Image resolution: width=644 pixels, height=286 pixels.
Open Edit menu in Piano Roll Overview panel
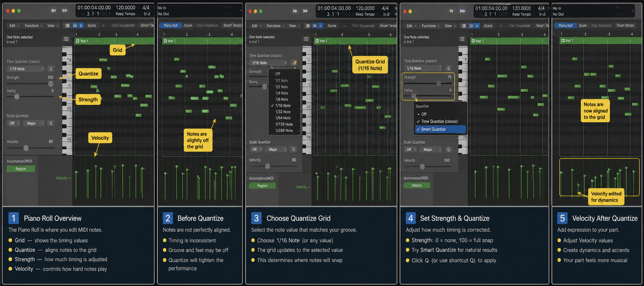(14, 25)
